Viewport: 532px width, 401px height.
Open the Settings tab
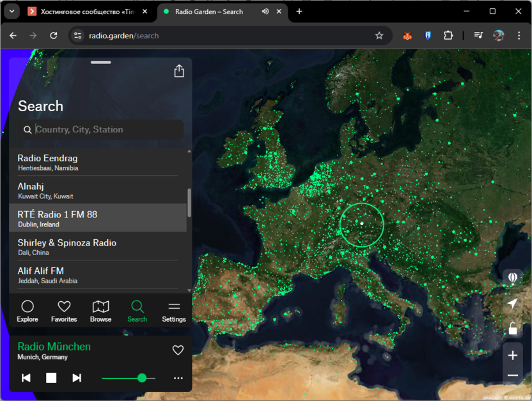click(173, 311)
